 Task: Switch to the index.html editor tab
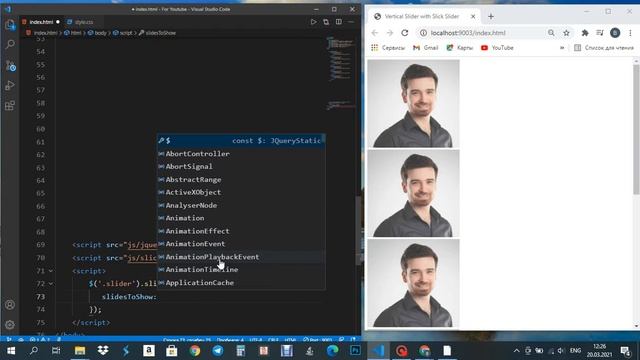click(41, 22)
